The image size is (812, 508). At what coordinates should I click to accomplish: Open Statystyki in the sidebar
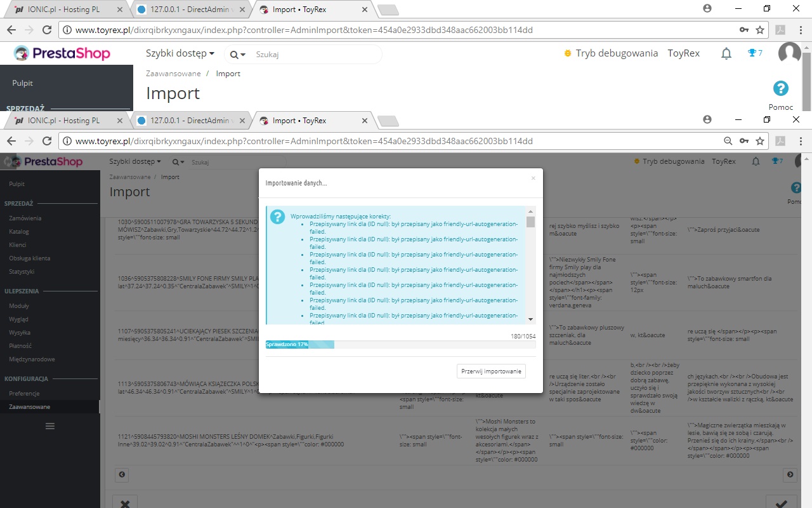pos(22,271)
